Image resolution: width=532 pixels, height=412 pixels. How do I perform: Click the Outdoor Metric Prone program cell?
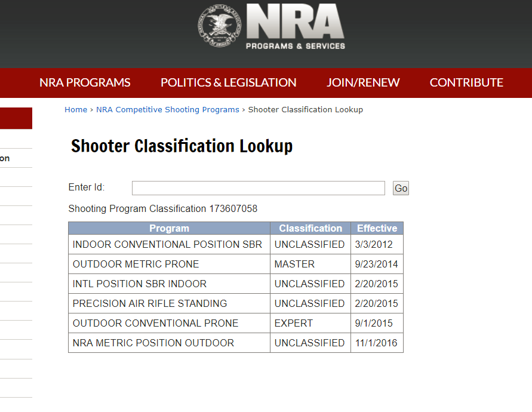pyautogui.click(x=136, y=264)
